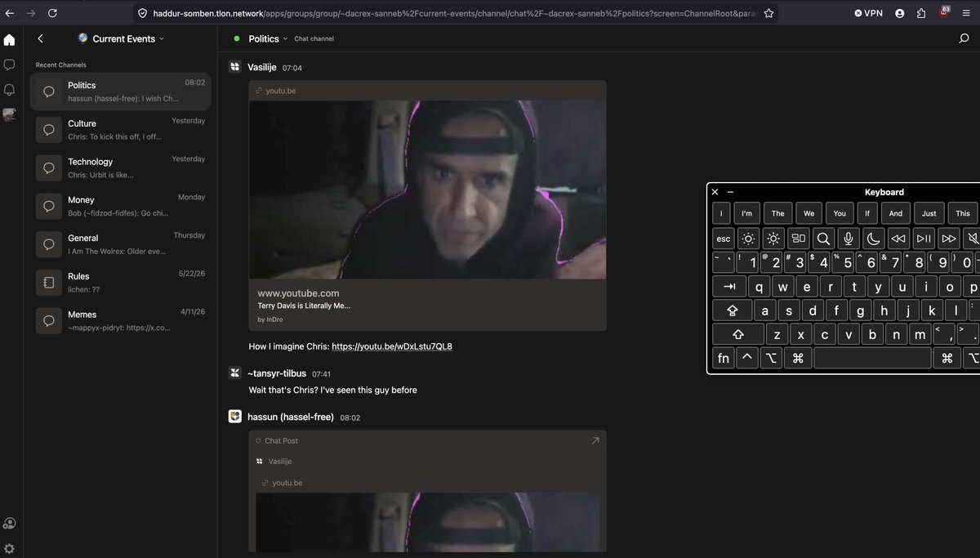Image resolution: width=980 pixels, height=558 pixels.
Task: Open the youtu.be/wDxLstu7QL8 link in Vasilije's message
Action: click(392, 346)
